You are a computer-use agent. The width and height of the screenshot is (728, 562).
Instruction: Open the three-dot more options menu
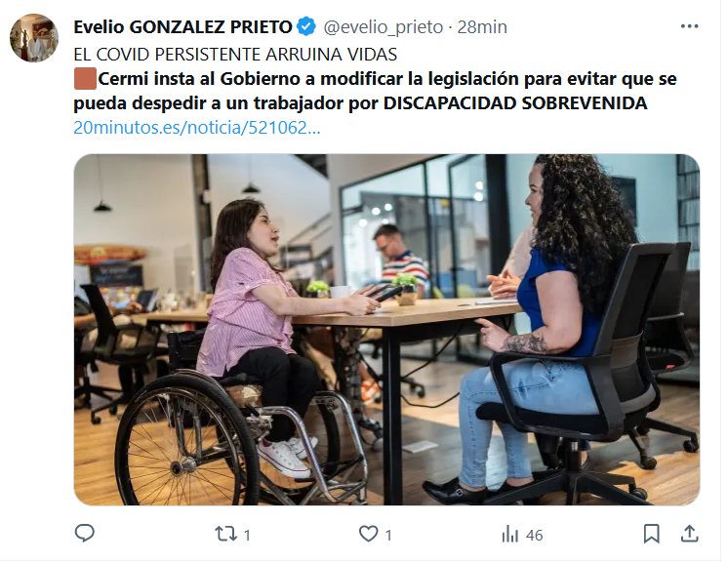point(690,26)
